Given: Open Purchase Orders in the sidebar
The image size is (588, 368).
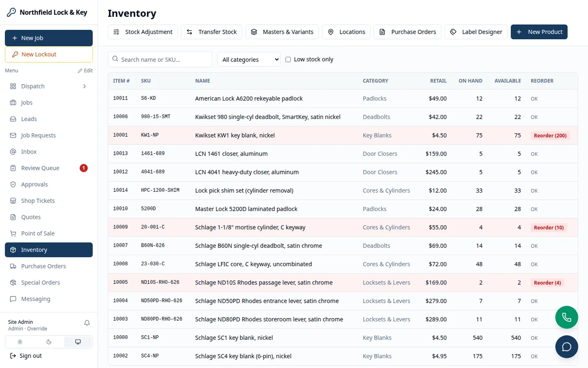Looking at the screenshot, I should 49,266.
